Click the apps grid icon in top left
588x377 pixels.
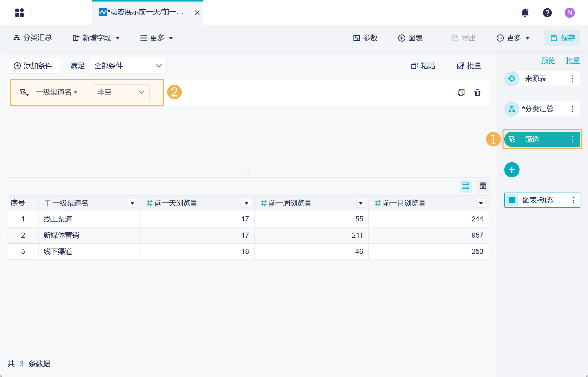[x=20, y=13]
